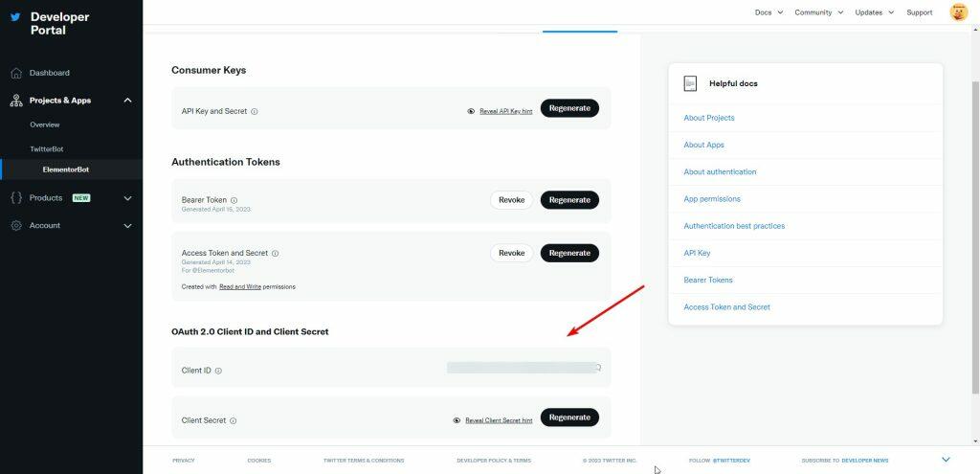Go to Dashboard in the sidebar
The image size is (980, 474).
tap(49, 73)
